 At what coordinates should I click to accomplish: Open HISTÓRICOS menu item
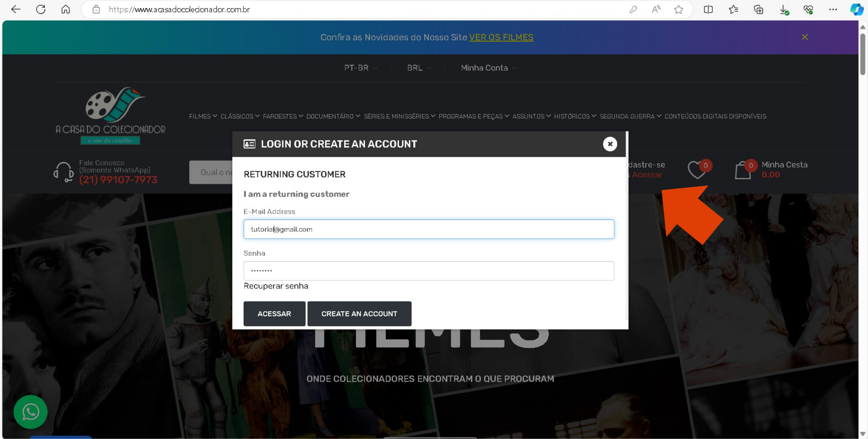click(575, 116)
